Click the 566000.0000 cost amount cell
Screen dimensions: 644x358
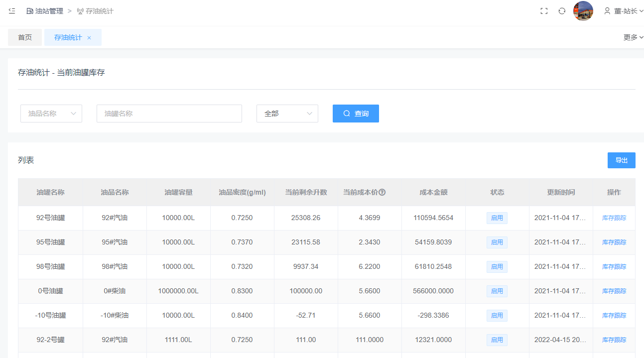[433, 291]
